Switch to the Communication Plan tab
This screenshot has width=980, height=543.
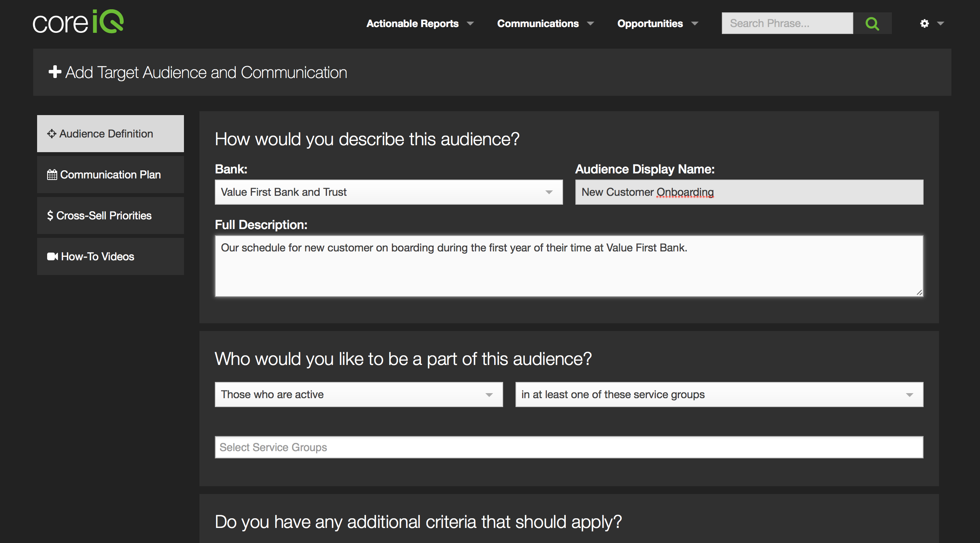[x=110, y=175]
